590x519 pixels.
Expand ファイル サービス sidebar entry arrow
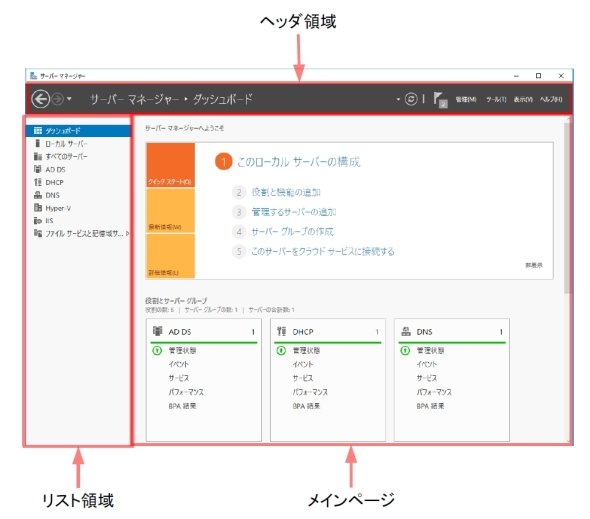point(128,234)
